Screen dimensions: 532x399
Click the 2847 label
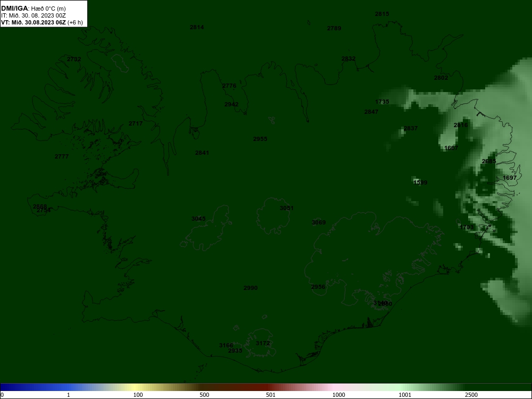pyautogui.click(x=371, y=112)
